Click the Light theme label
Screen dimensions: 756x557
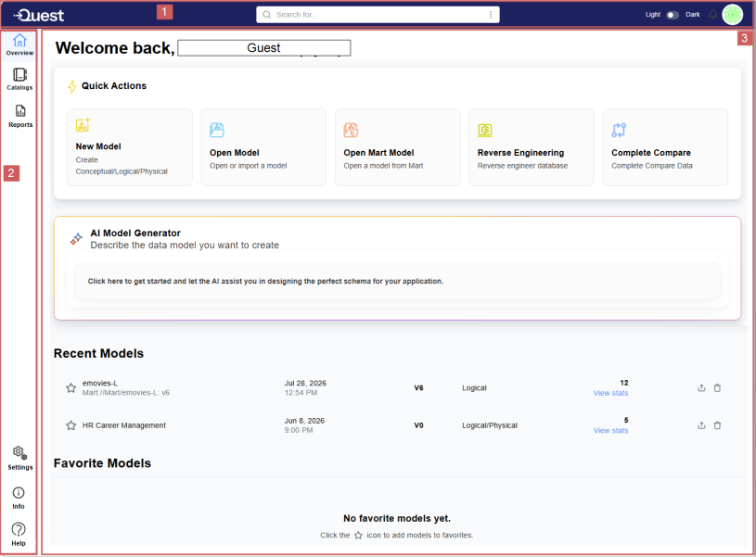pos(653,15)
